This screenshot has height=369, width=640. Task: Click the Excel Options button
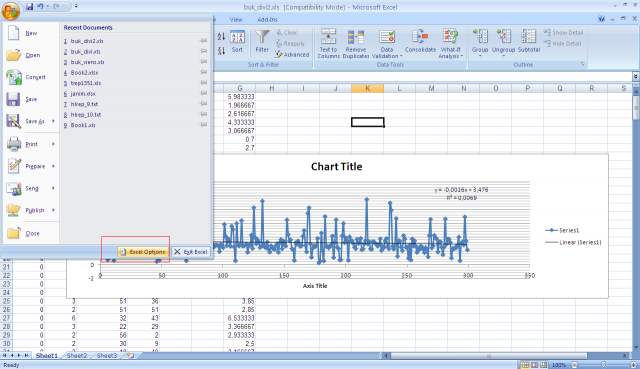(x=143, y=252)
